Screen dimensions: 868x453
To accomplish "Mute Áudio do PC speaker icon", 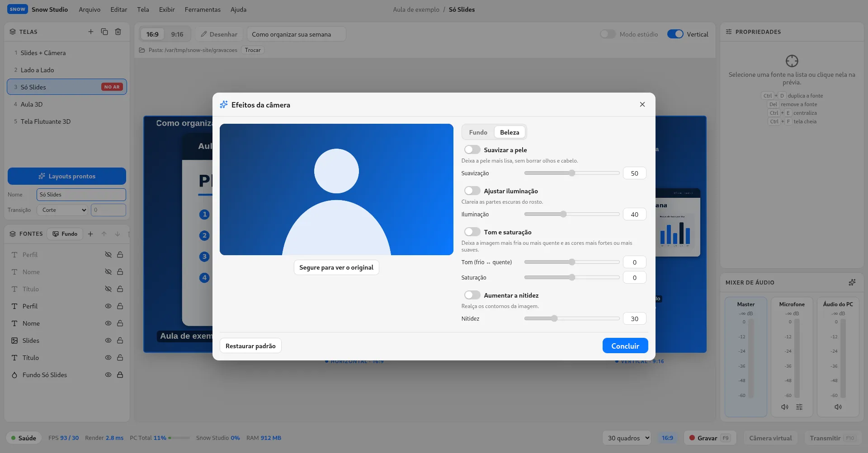I will click(838, 407).
